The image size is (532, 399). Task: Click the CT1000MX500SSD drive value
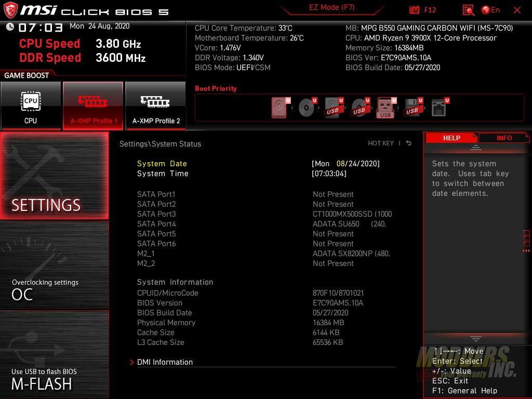click(352, 214)
